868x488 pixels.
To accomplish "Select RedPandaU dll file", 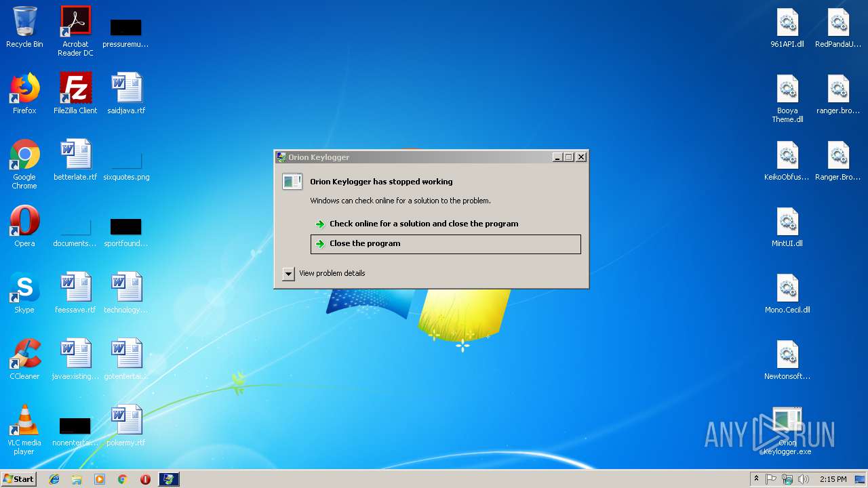I will [838, 27].
